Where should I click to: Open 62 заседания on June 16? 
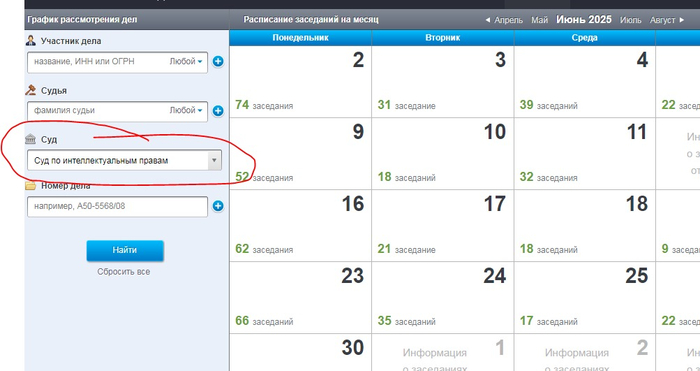264,249
